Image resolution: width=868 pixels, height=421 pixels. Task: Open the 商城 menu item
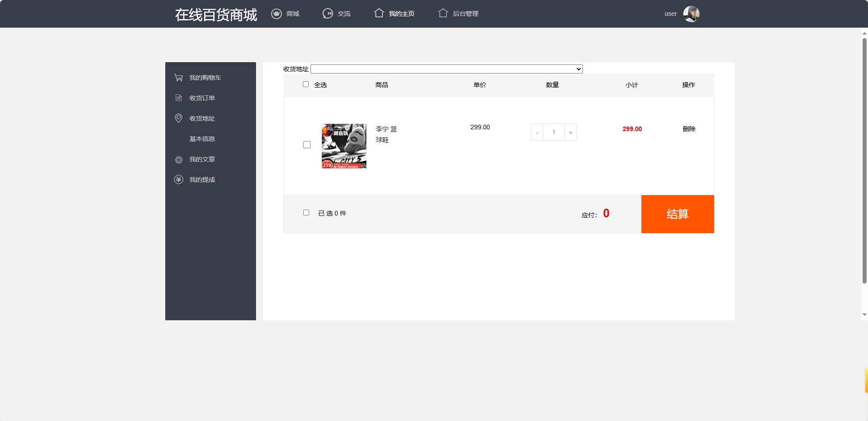tap(291, 14)
